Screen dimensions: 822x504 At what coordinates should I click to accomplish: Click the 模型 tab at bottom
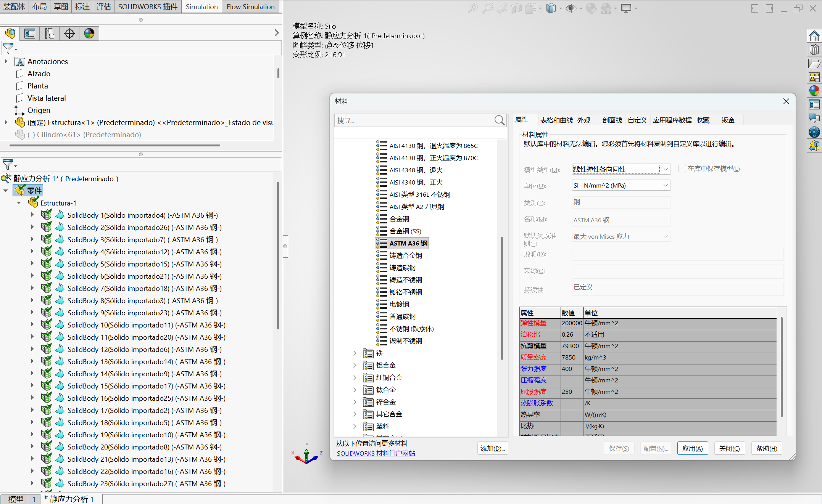pyautogui.click(x=16, y=499)
